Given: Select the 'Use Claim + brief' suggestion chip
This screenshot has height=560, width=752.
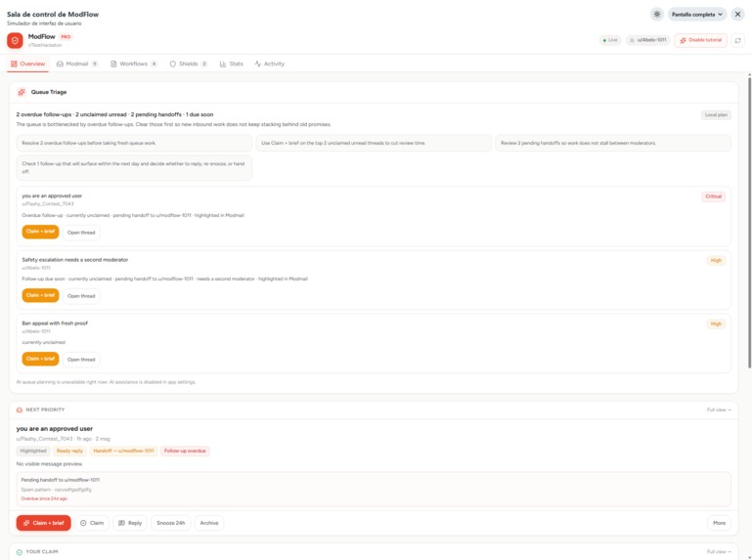Looking at the screenshot, I should click(374, 143).
